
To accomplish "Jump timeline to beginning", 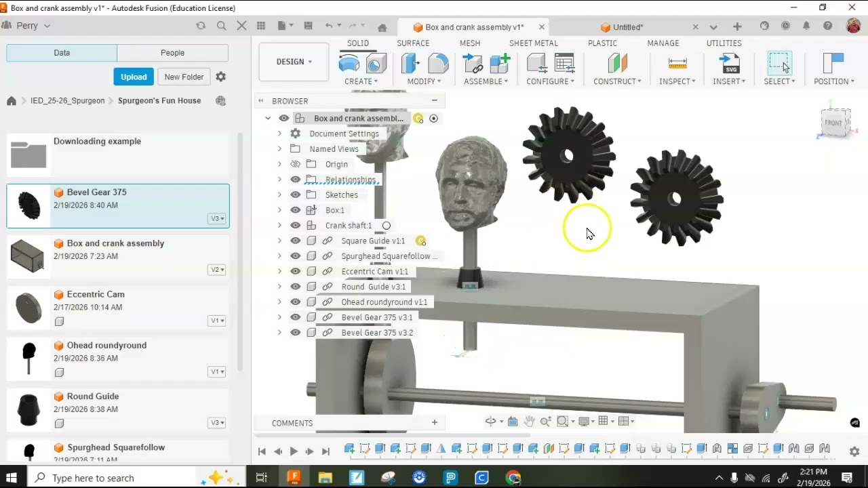I will (262, 451).
